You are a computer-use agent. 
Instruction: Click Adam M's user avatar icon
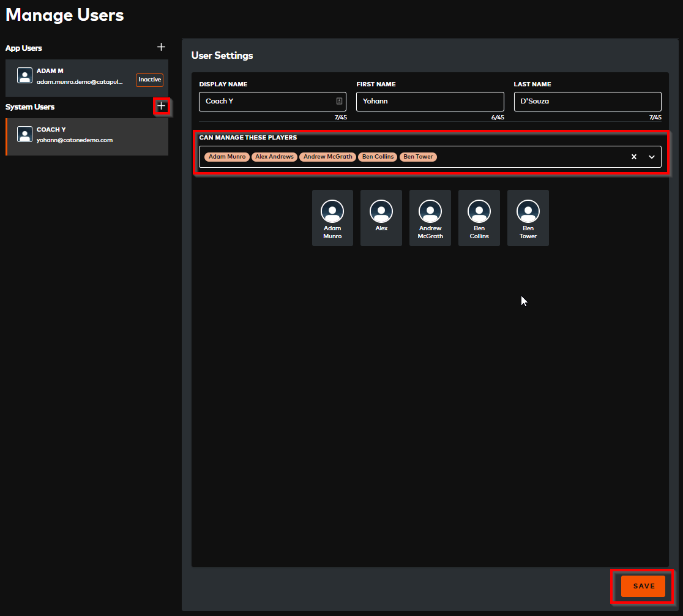coord(25,75)
